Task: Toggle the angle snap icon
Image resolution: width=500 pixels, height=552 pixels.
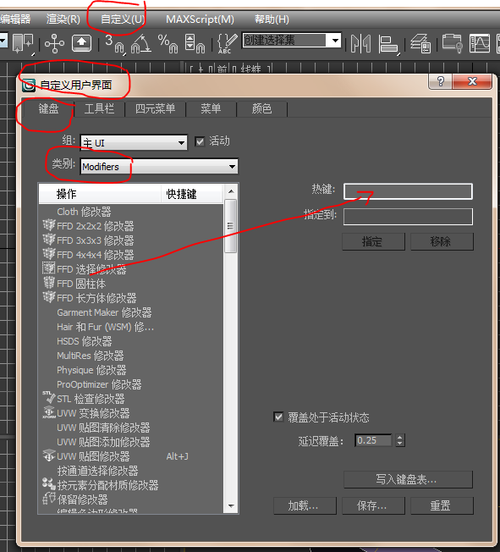Action: (x=141, y=44)
